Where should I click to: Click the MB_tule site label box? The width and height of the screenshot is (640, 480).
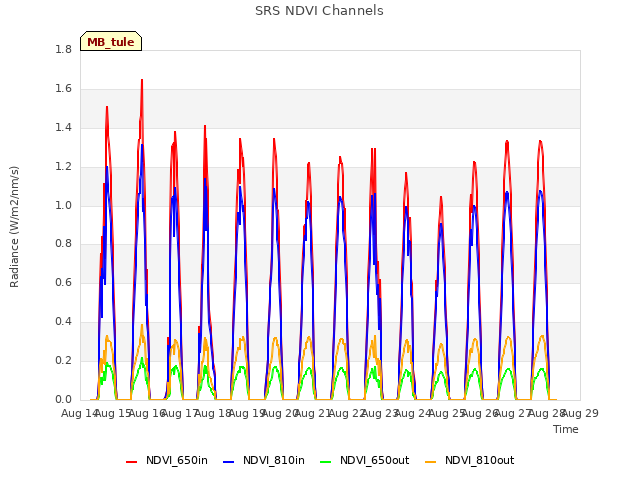pyautogui.click(x=111, y=41)
